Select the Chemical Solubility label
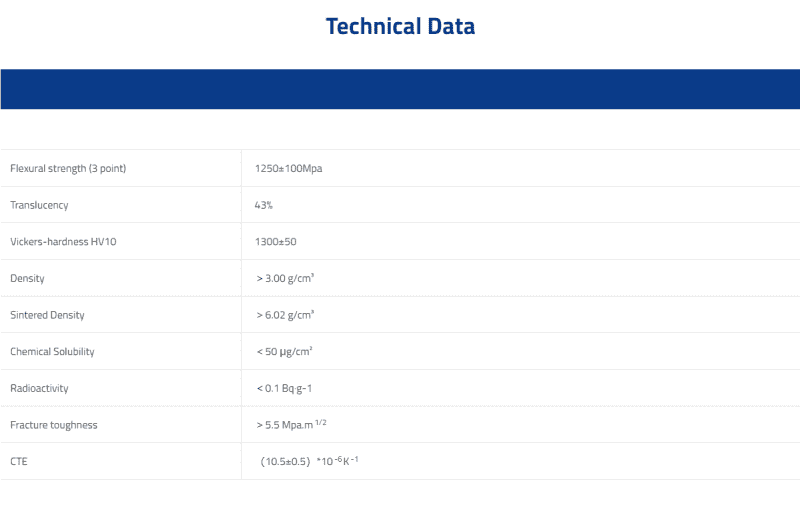Viewport: 800px width, 507px height. (53, 351)
